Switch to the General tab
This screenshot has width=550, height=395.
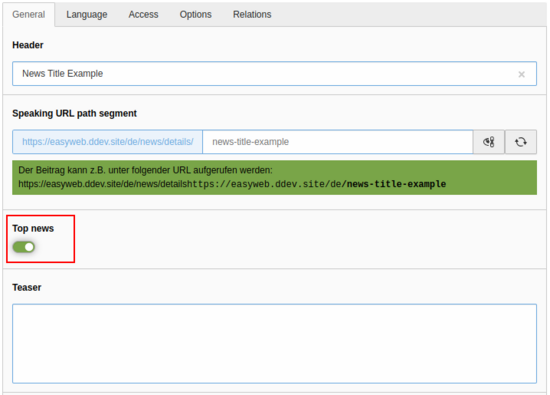[28, 14]
